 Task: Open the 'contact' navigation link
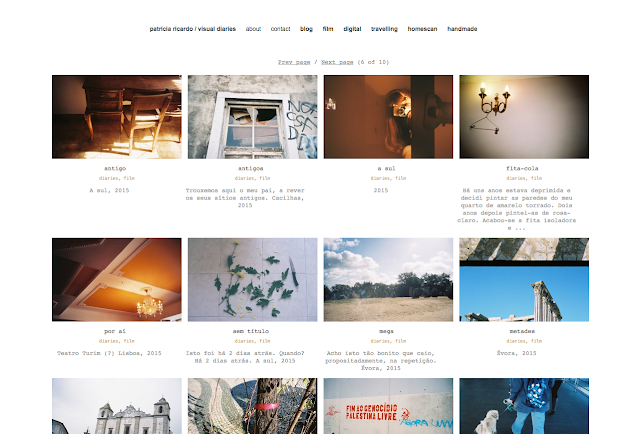tap(280, 29)
